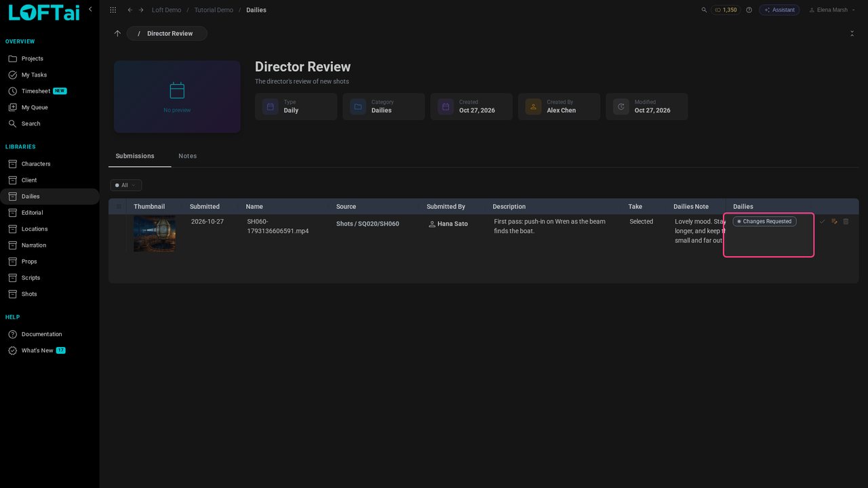Open the Timesheet section

pyautogui.click(x=50, y=91)
